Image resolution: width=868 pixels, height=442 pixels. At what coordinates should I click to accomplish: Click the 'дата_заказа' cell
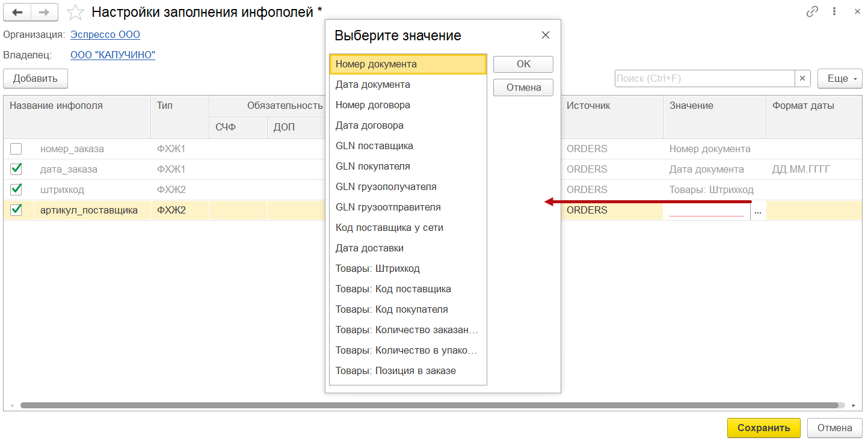[92, 169]
